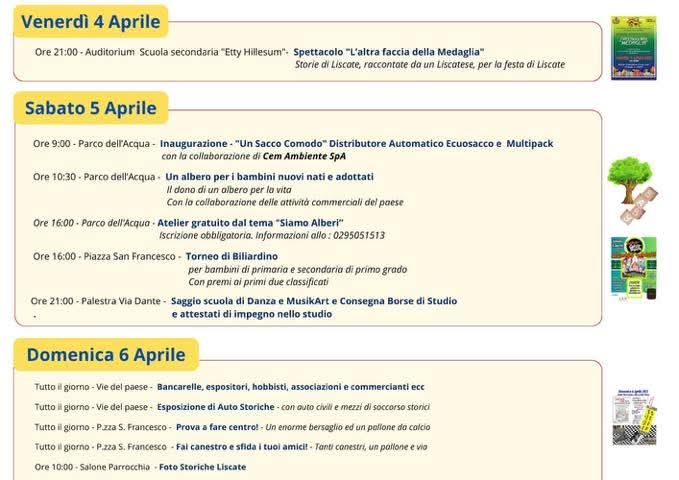The image size is (679, 480).
Task: Click Atelier gratuito "Siamo Alberi" title
Action: [250, 223]
